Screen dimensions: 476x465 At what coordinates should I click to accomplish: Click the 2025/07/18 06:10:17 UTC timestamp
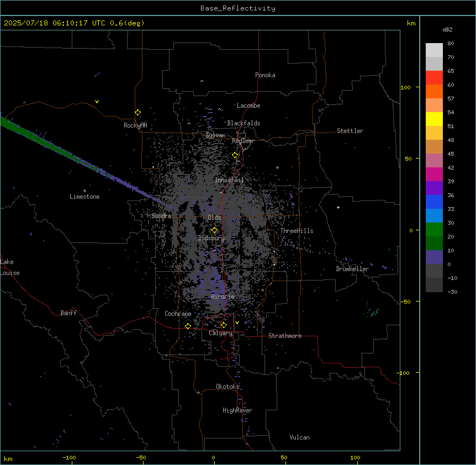55,23
